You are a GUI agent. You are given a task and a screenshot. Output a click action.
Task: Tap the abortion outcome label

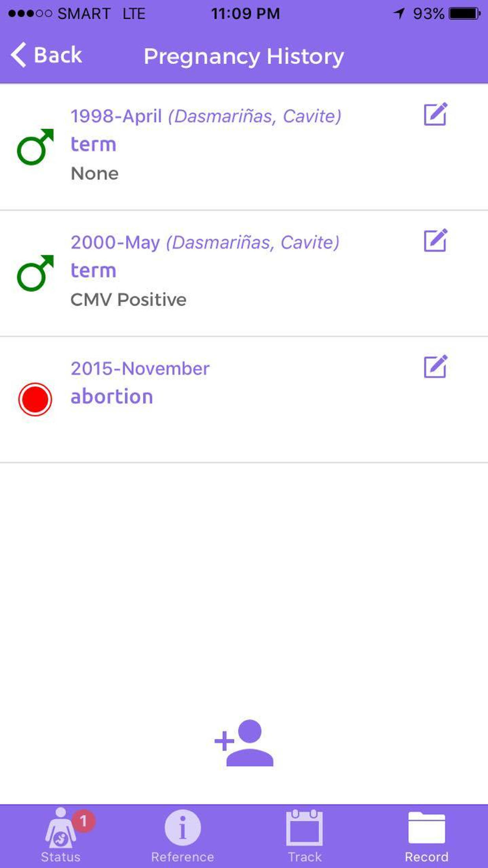pos(112,396)
